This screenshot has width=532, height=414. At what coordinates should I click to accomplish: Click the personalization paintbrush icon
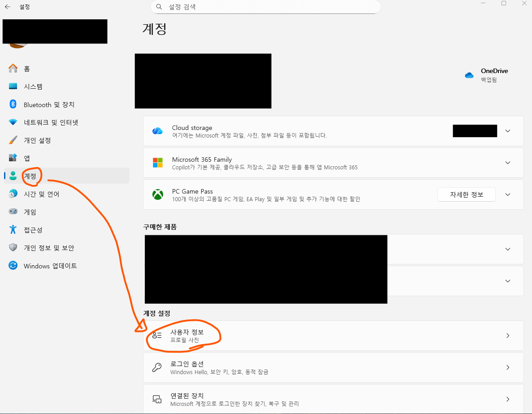click(13, 140)
